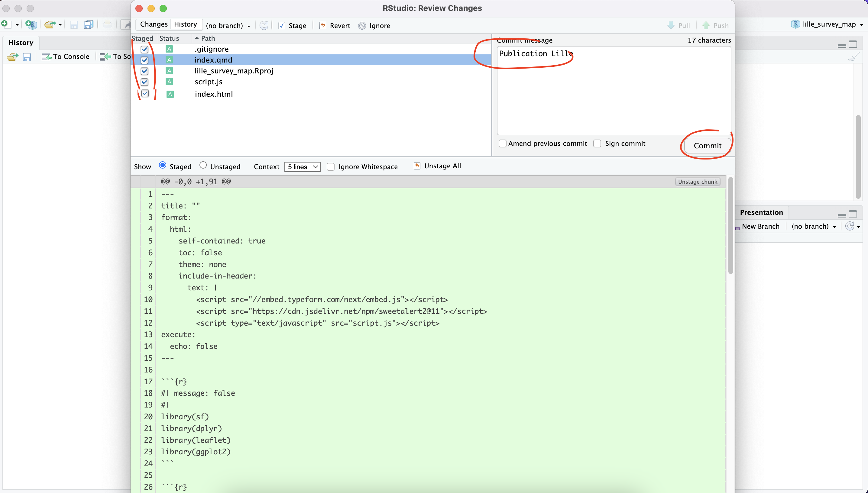This screenshot has width=868, height=493.
Task: Click the Create New Project icon
Action: (31, 24)
